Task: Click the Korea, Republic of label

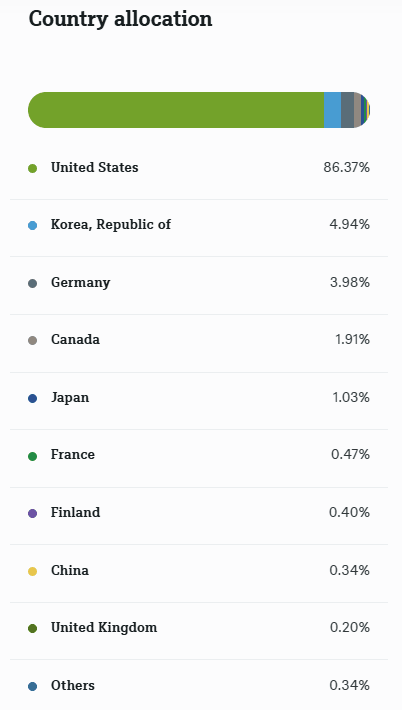Action: click(111, 225)
